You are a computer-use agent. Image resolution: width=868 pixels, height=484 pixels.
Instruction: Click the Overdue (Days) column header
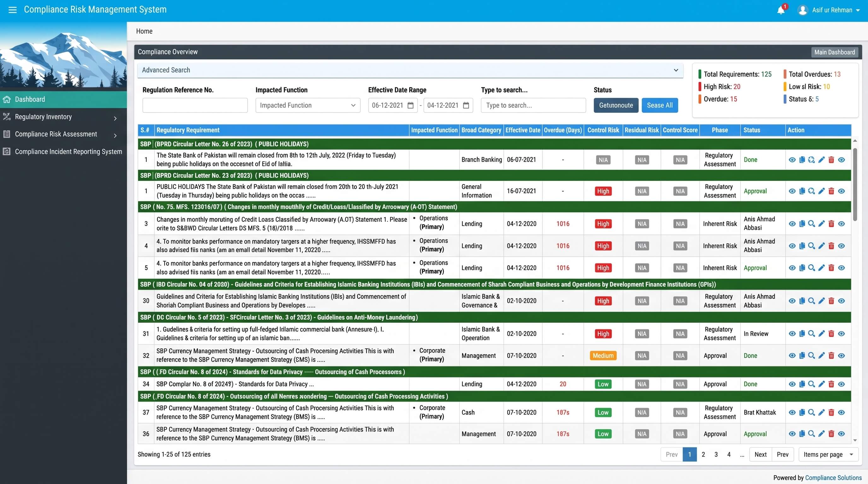(x=563, y=130)
